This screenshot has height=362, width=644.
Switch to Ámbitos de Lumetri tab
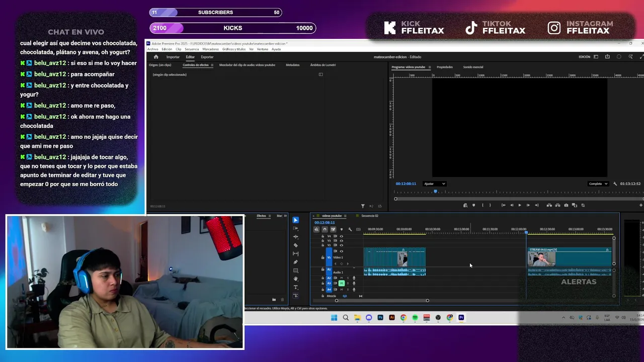click(323, 65)
